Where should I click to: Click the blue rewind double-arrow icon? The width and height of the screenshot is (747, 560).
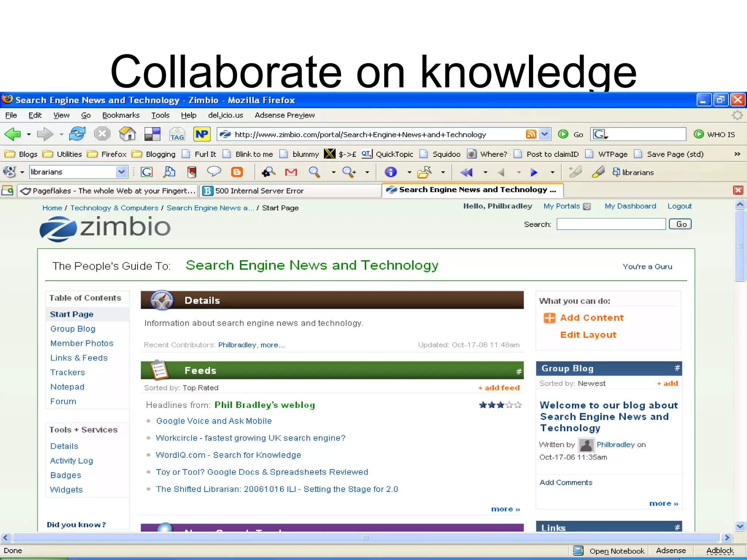466,172
